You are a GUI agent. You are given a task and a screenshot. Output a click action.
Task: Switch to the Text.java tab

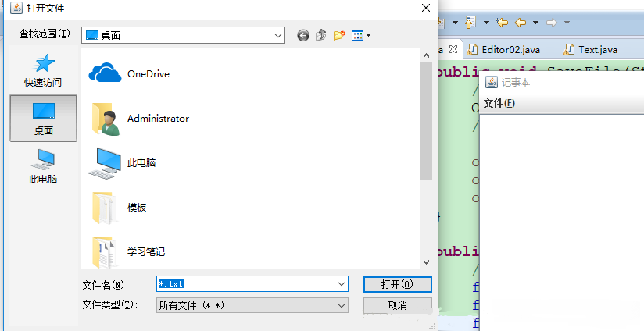click(597, 49)
